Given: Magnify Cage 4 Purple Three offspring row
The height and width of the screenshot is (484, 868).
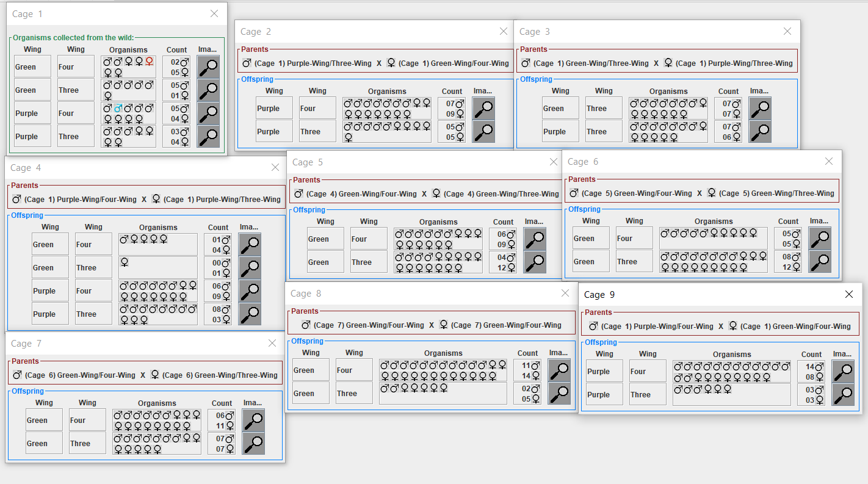Looking at the screenshot, I should [250, 314].
